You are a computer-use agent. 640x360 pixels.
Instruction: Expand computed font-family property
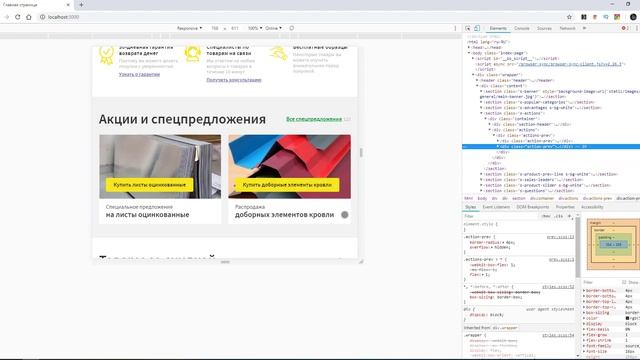point(584,346)
